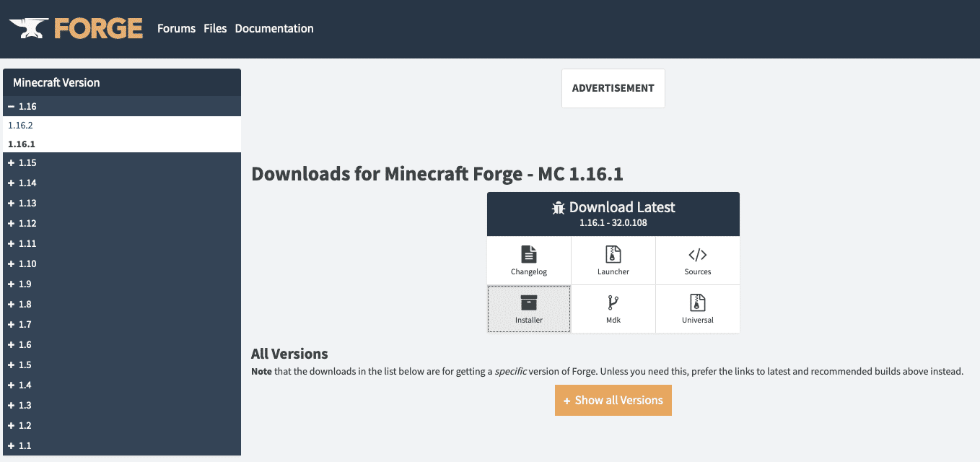Open the Changelog for the latest build
This screenshot has height=462, width=980.
click(529, 260)
